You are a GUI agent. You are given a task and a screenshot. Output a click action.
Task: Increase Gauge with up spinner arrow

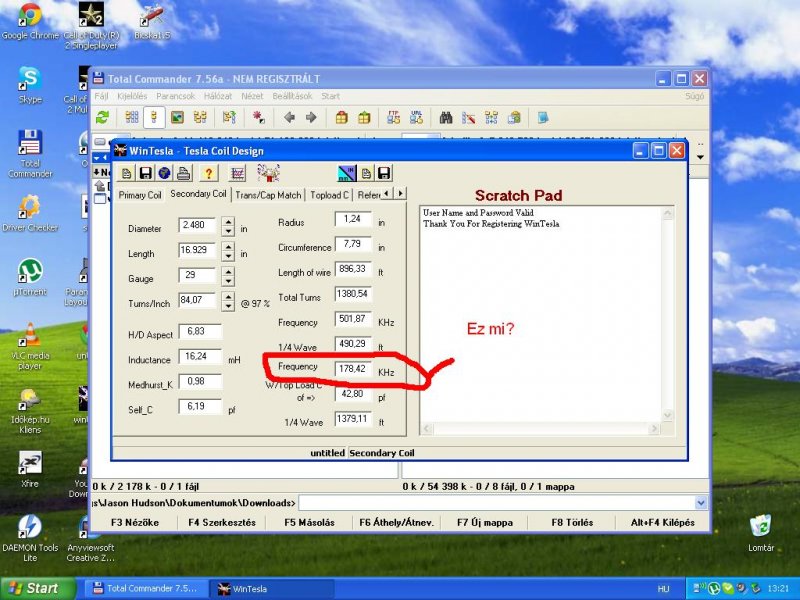(x=228, y=271)
